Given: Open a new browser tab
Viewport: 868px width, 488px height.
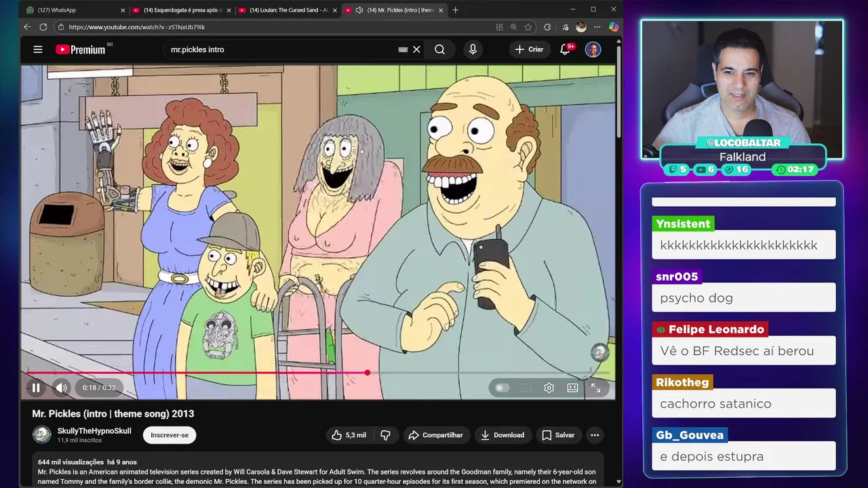Looking at the screenshot, I should (x=456, y=10).
